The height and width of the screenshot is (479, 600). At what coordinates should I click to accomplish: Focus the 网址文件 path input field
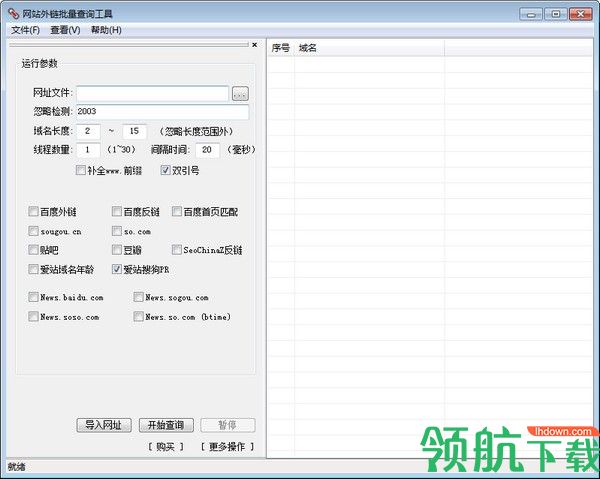(x=152, y=93)
